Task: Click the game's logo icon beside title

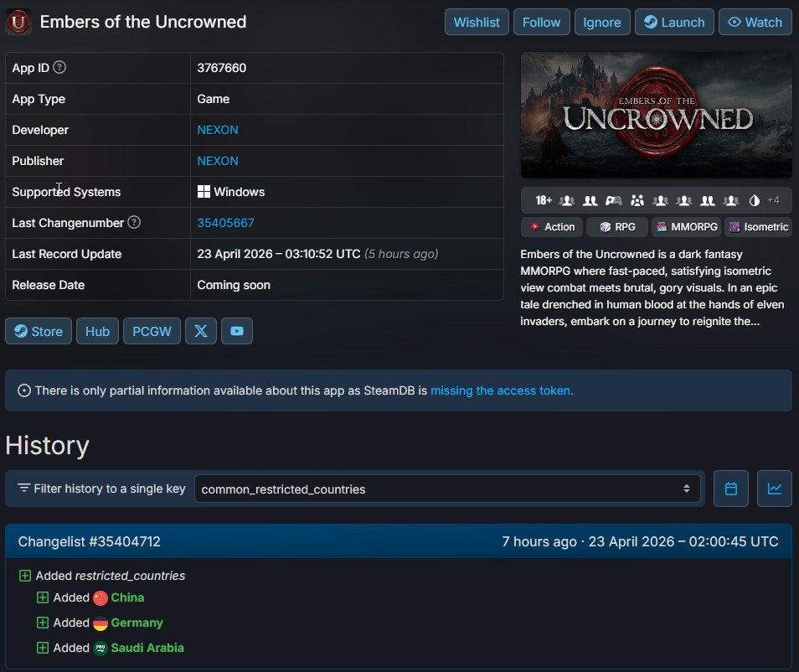Action: [18, 22]
